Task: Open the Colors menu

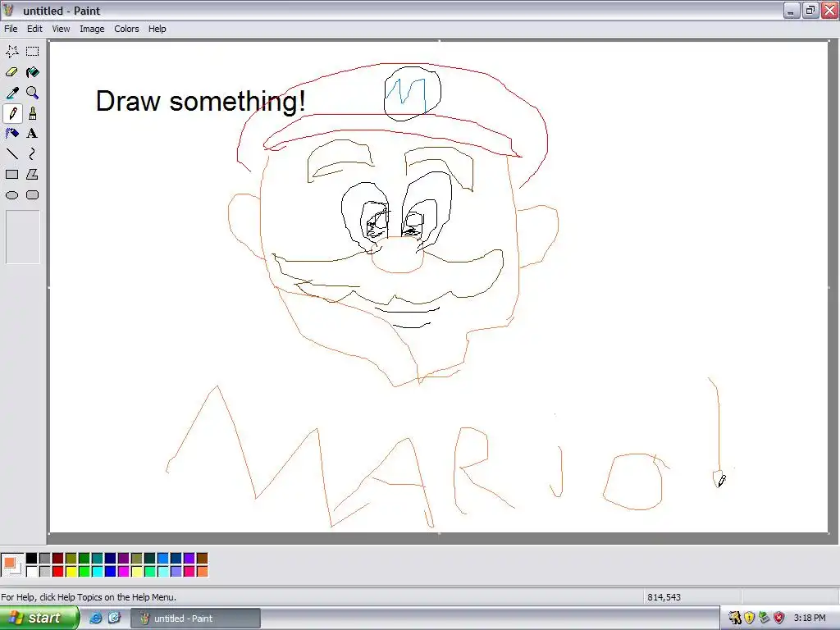Action: click(x=126, y=29)
